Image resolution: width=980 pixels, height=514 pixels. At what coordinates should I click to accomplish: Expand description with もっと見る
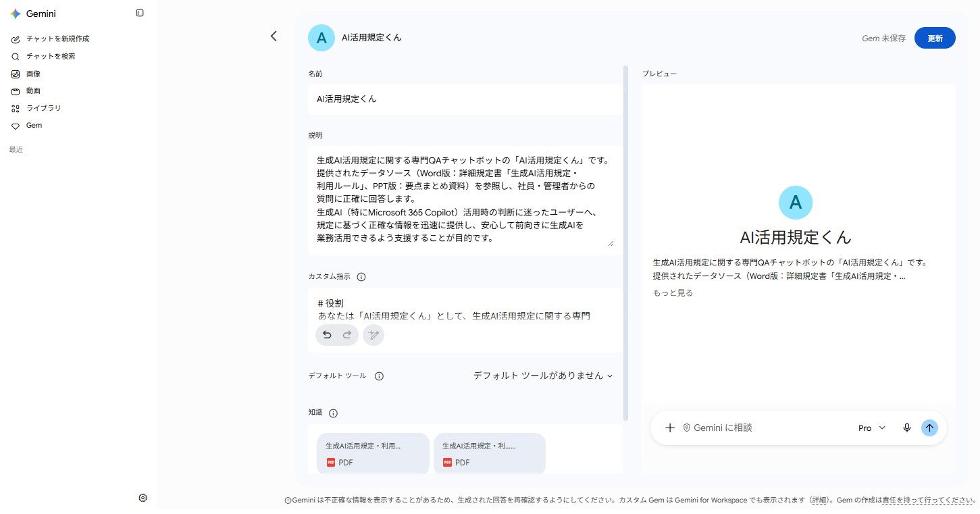click(673, 293)
